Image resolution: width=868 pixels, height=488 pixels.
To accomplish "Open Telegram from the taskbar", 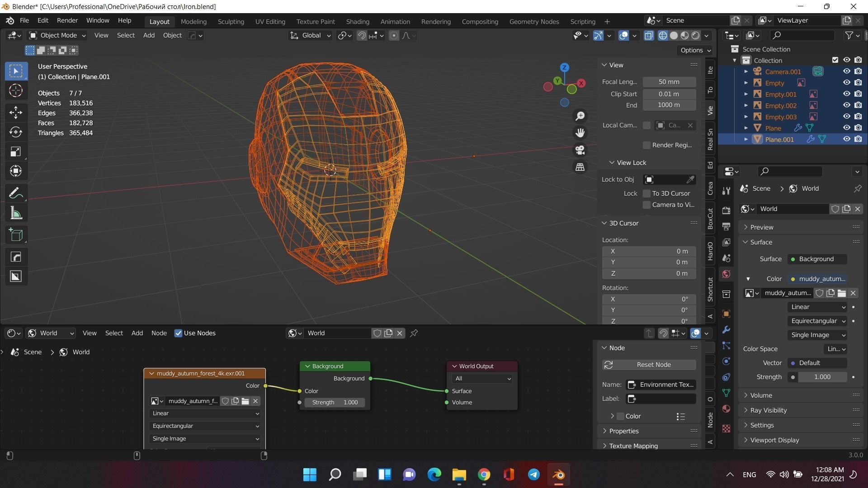I will point(533,474).
